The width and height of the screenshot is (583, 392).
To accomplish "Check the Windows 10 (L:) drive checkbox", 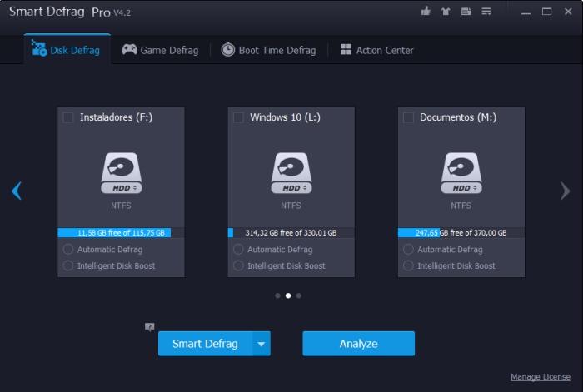I will click(x=238, y=117).
